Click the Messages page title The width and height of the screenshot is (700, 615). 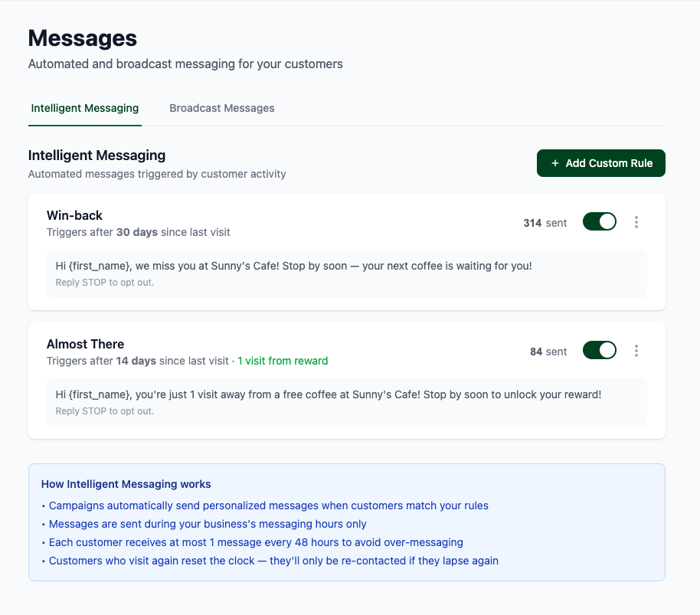click(81, 38)
